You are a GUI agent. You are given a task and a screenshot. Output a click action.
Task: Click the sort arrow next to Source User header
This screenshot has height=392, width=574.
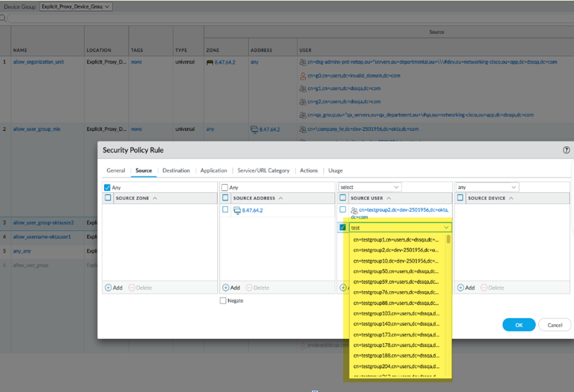point(388,198)
